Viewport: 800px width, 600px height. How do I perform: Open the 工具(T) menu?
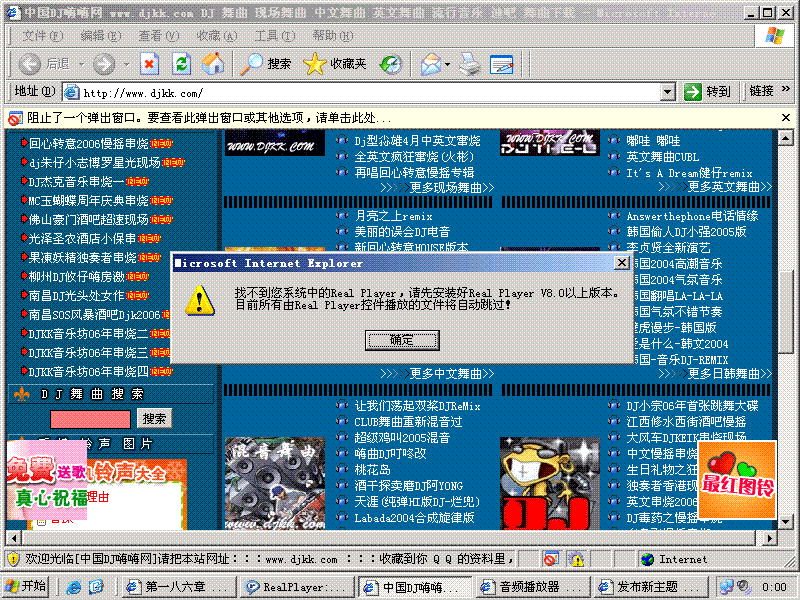pos(274,36)
